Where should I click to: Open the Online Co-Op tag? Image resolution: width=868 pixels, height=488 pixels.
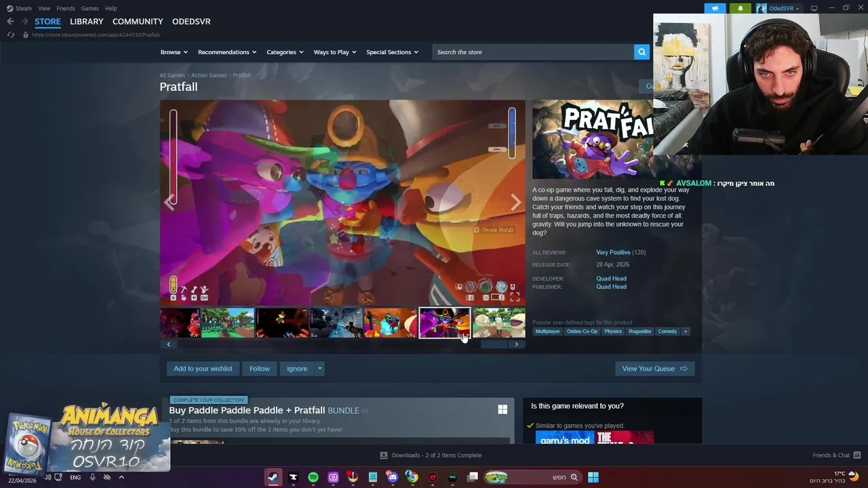pyautogui.click(x=582, y=331)
